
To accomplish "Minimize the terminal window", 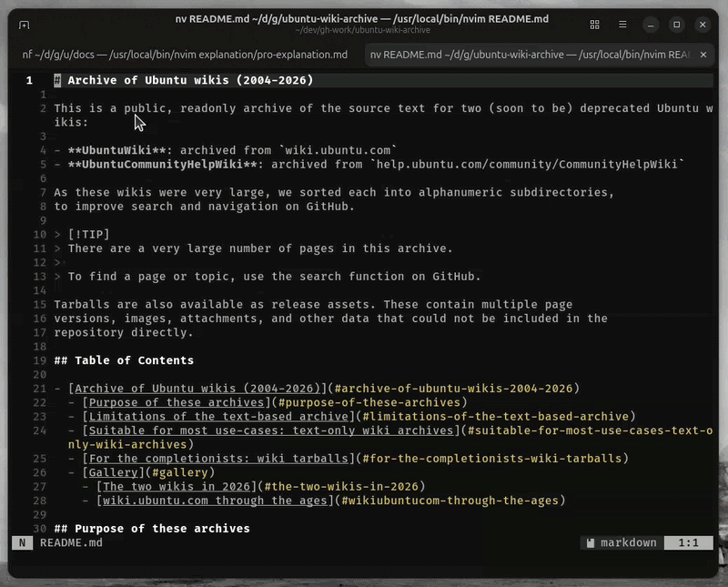I will (650, 25).
